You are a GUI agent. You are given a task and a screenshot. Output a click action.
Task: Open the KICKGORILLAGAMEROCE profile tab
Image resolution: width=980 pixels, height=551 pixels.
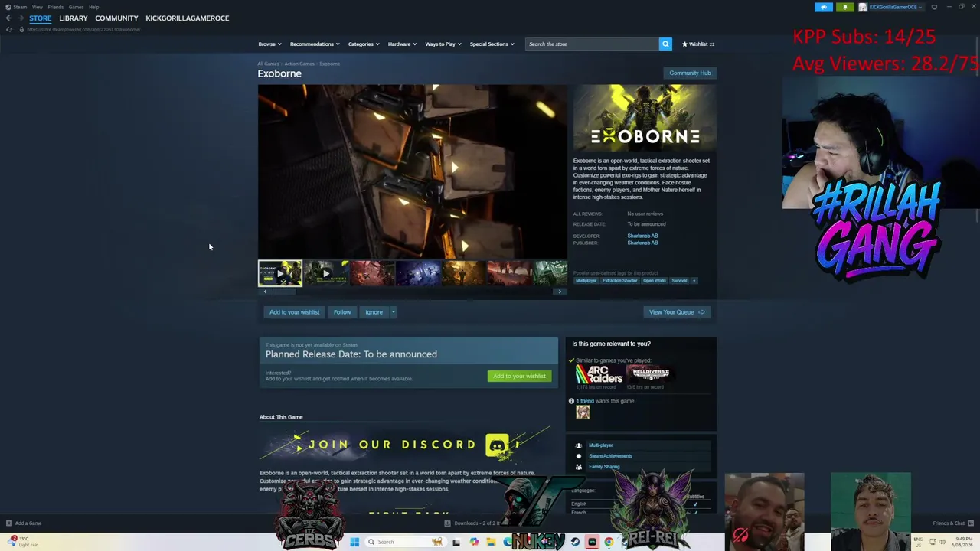pos(188,18)
